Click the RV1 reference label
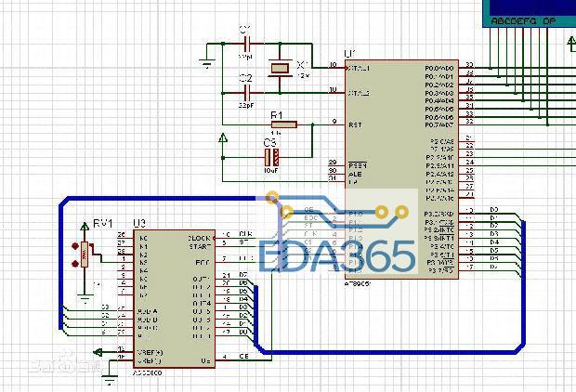This screenshot has height=392, width=576. click(103, 223)
